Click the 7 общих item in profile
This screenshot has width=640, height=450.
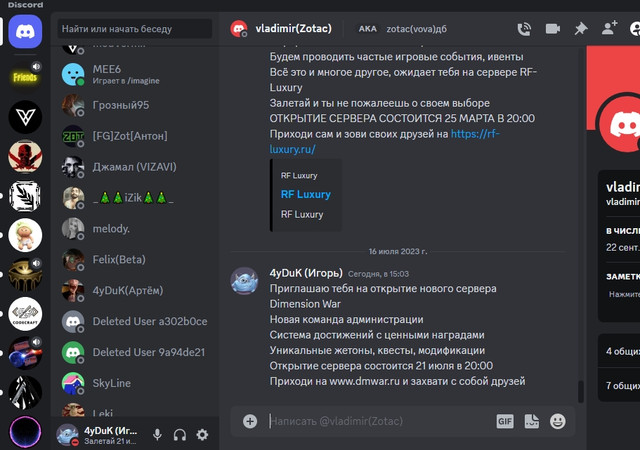622,385
